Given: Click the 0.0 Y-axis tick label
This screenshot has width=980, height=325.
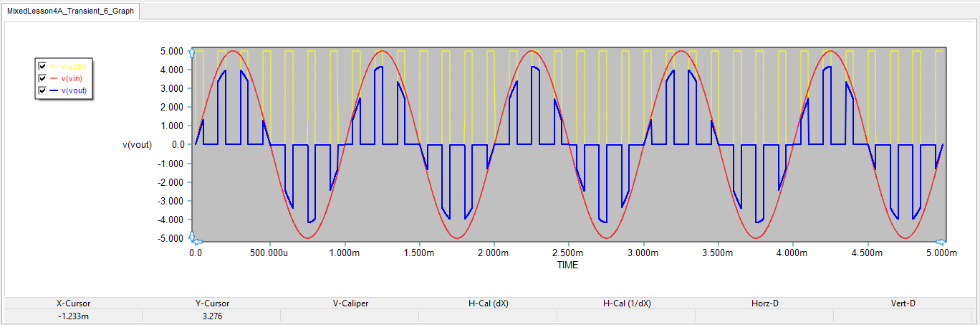Looking at the screenshot, I should tap(178, 145).
